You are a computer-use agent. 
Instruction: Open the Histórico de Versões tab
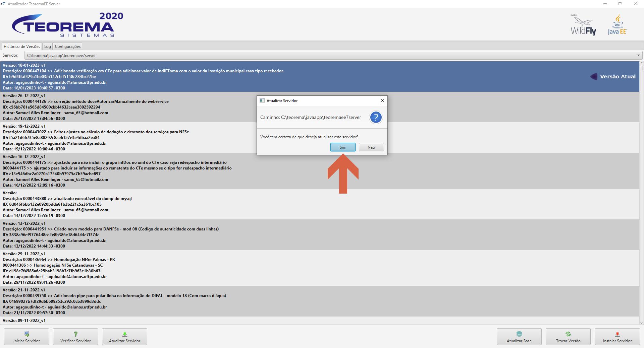click(x=22, y=47)
